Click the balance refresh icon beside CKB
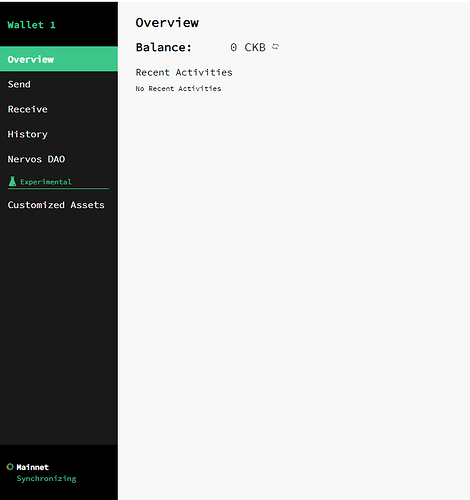The image size is (470, 500). click(x=275, y=47)
